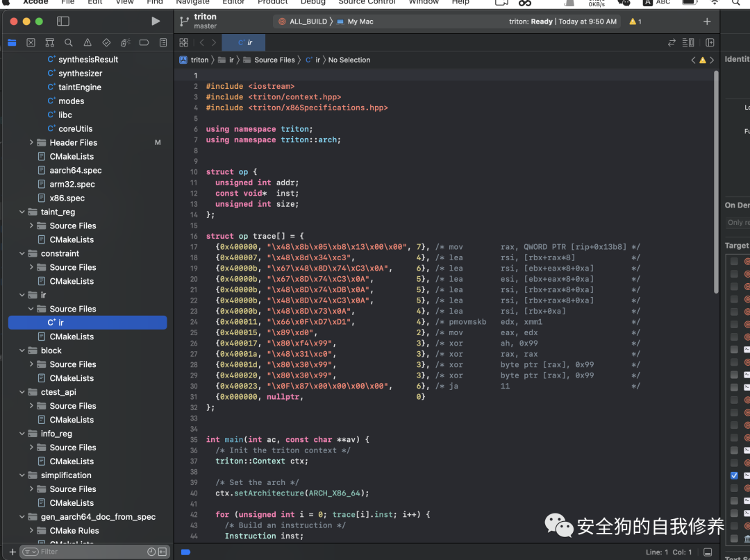Open the Debug menu
This screenshot has height=560, width=750.
click(313, 2)
